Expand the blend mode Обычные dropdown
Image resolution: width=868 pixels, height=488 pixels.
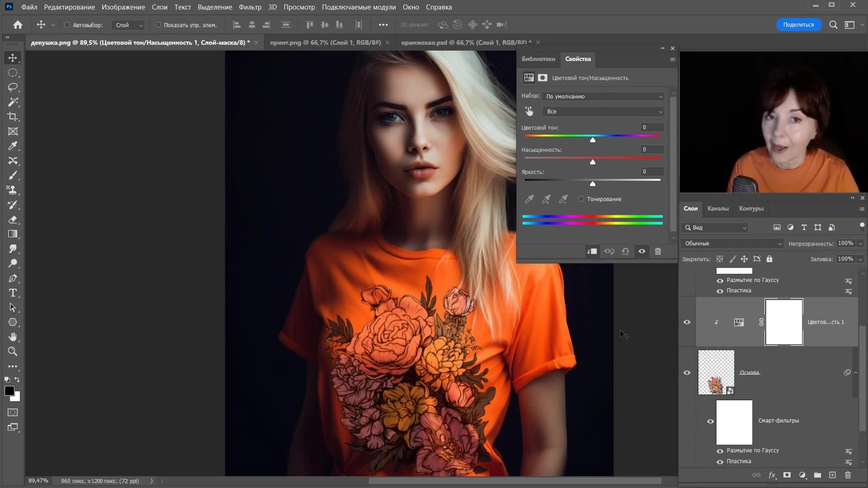point(732,244)
